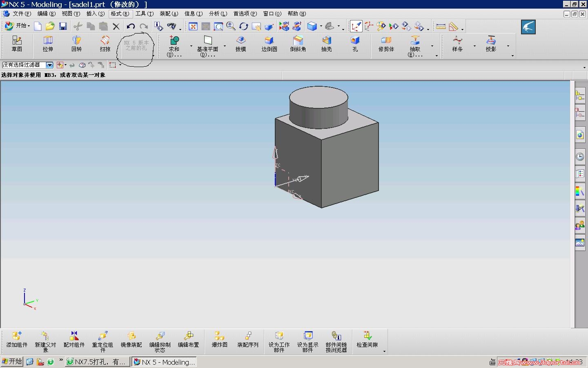Viewport: 588px width, 368px height.
Task: Open the 插入(S) menu
Action: coord(96,13)
